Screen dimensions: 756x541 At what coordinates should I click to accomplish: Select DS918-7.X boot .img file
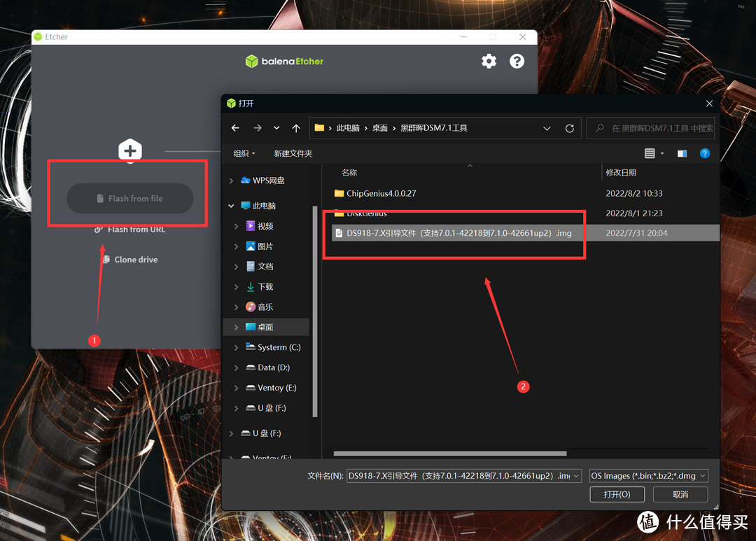[458, 233]
